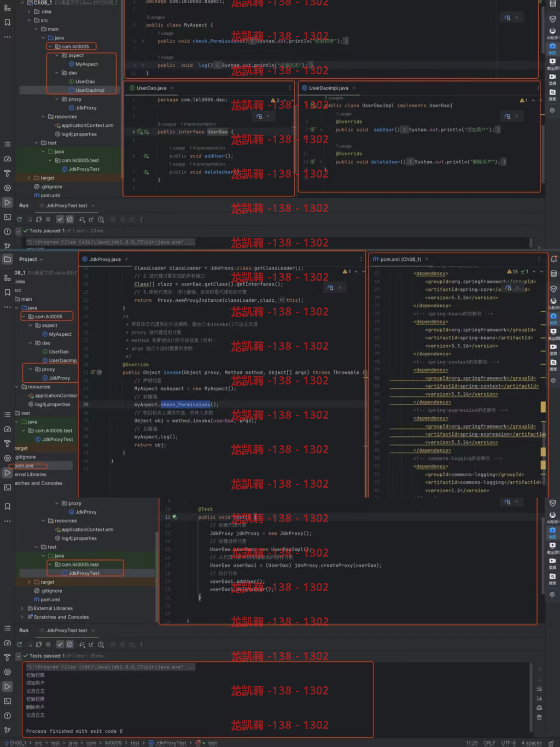Click '4 spaces' indent setting in status bar
This screenshot has width=560, height=747.
point(532,743)
